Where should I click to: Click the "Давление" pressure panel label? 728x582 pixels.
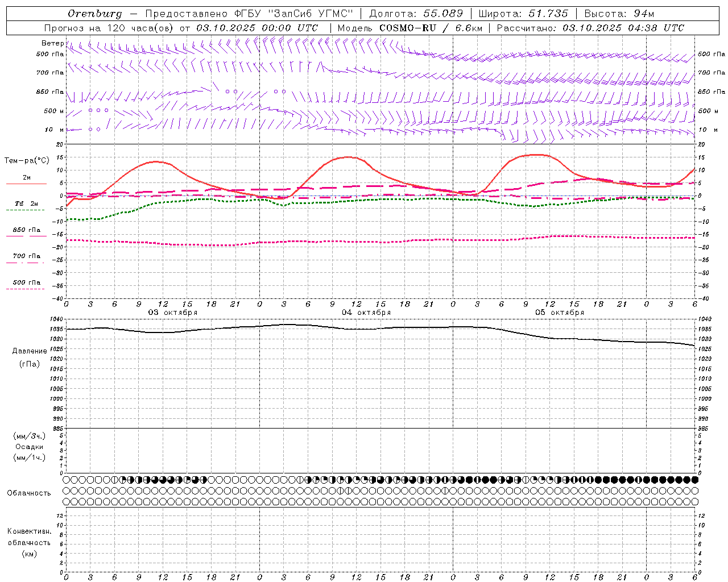[x=30, y=351]
